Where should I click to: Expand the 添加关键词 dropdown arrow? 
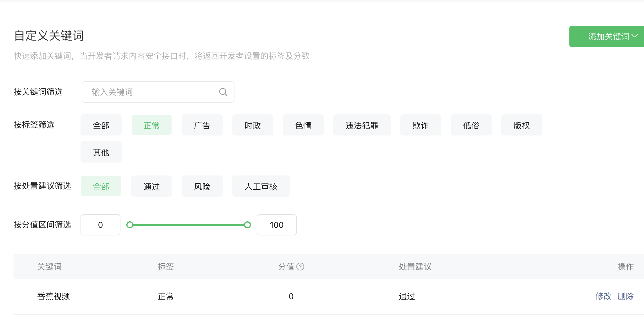click(635, 36)
